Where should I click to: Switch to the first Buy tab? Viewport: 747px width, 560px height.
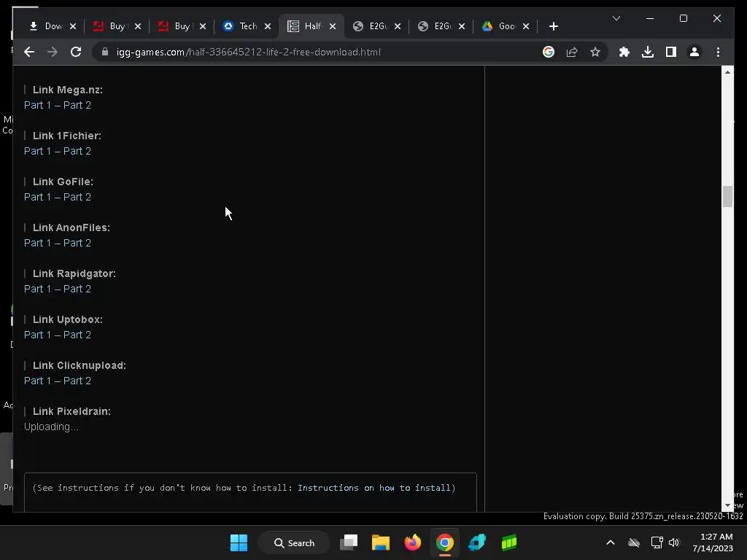click(117, 26)
